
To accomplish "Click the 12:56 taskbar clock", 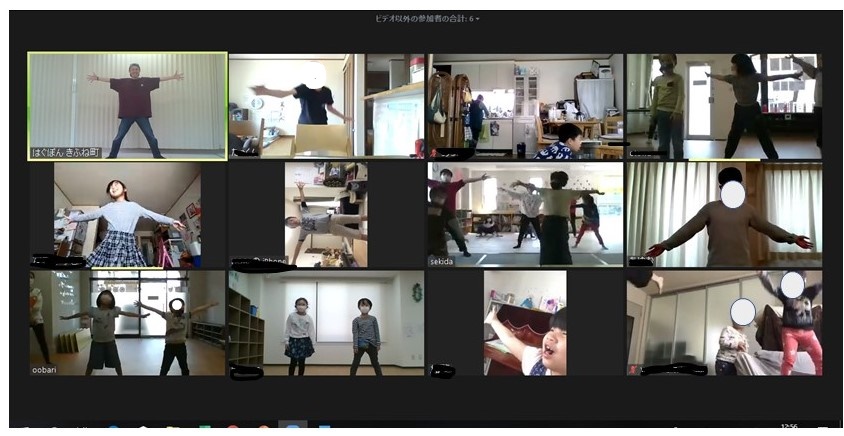I will click(x=789, y=426).
